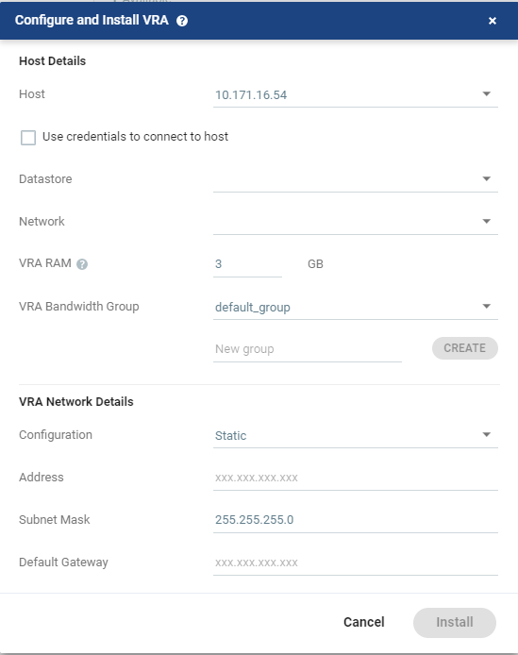This screenshot has height=655, width=518.
Task: Expand the Datastore dropdown
Action: 355,179
